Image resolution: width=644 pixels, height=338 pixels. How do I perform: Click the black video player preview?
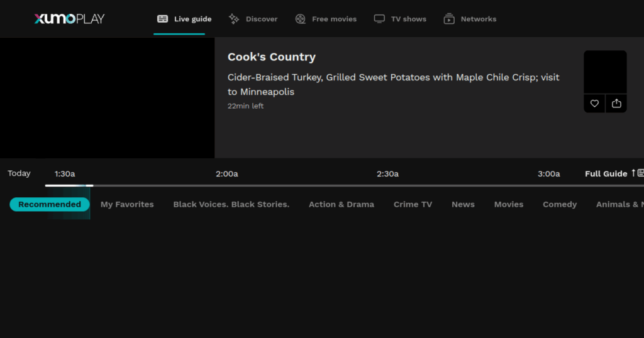click(x=107, y=97)
